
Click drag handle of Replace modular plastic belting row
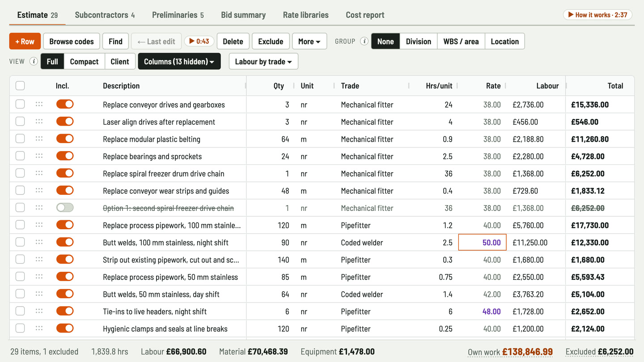click(x=39, y=139)
